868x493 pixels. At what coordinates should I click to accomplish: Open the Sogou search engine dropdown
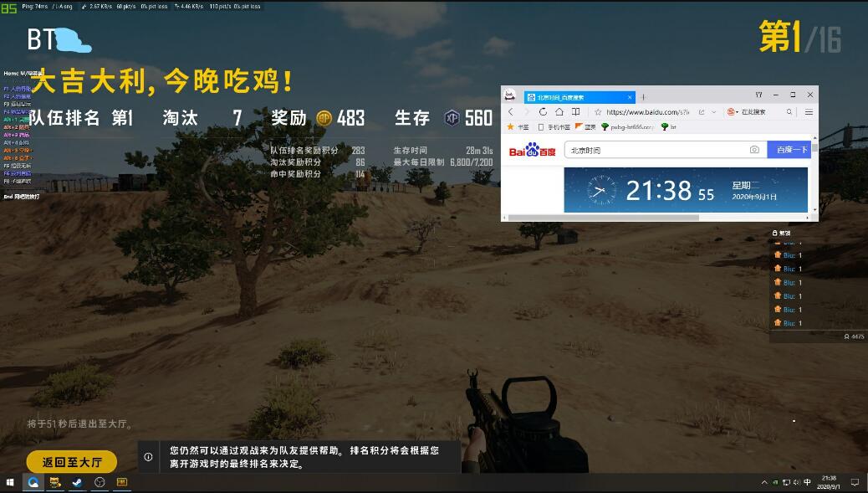[x=733, y=111]
